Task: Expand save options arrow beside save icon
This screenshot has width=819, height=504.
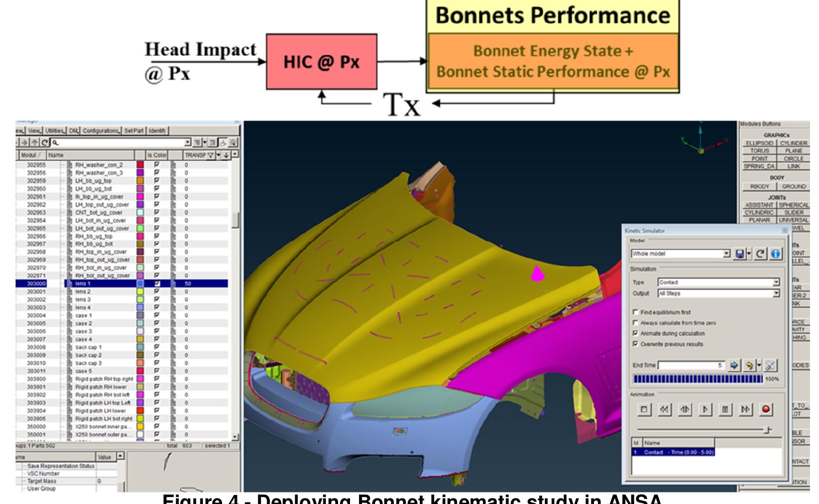Action: (x=749, y=254)
